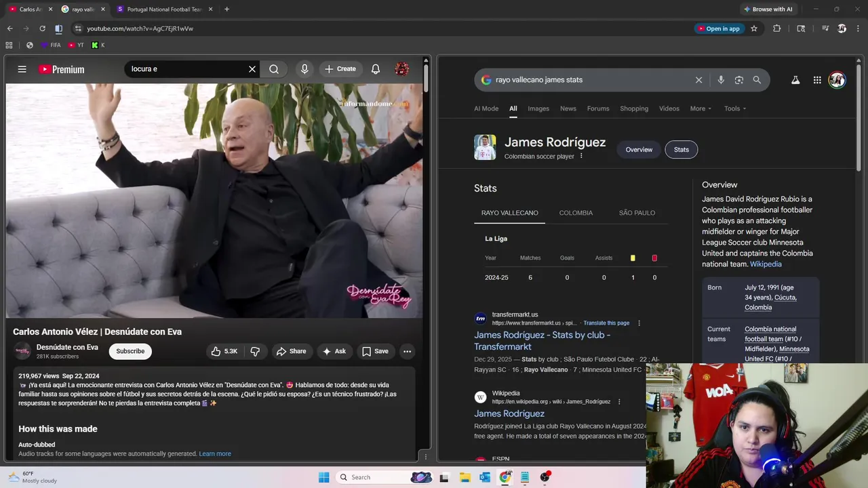Image resolution: width=868 pixels, height=488 pixels.
Task: Click the Ask button under the video
Action: 334,351
